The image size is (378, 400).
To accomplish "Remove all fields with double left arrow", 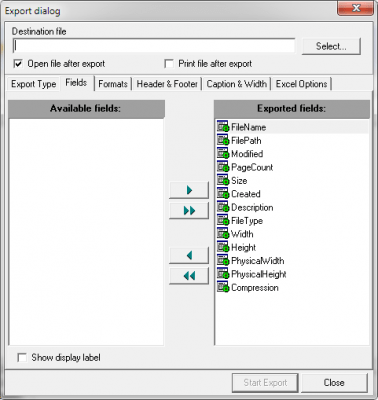I will pos(189,276).
